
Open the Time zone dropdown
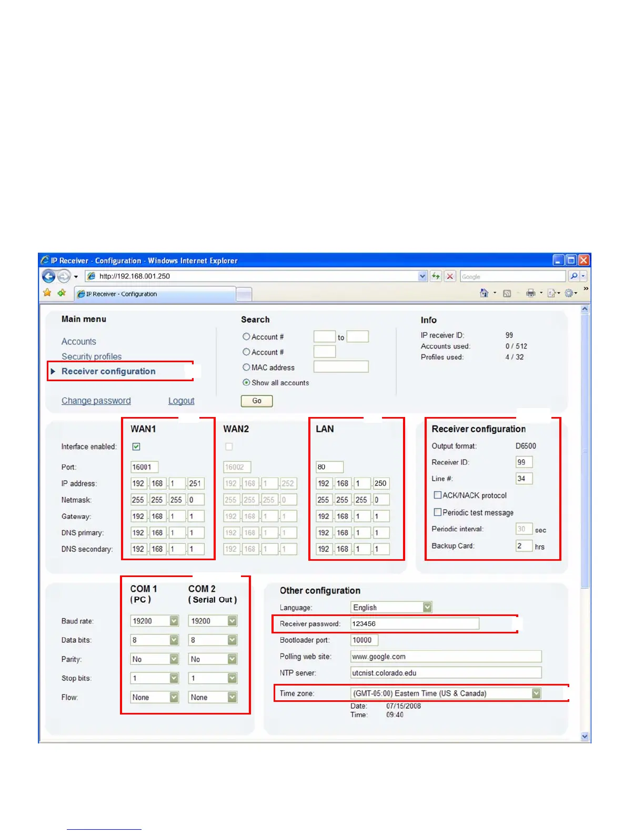(x=446, y=693)
